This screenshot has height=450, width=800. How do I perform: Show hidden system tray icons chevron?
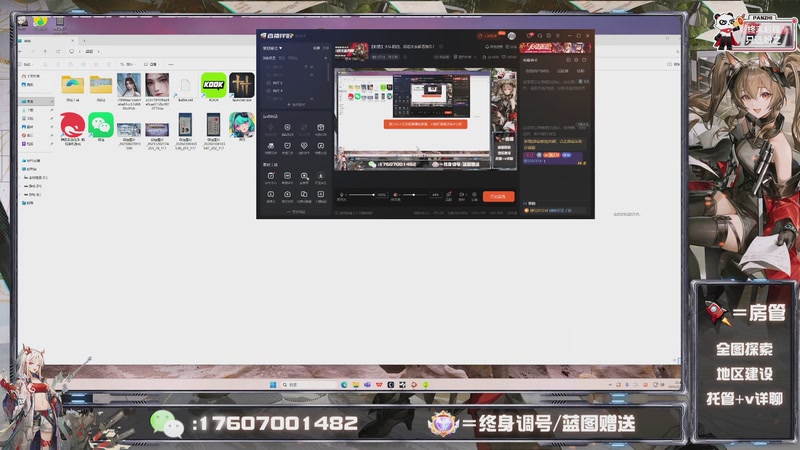[x=610, y=384]
